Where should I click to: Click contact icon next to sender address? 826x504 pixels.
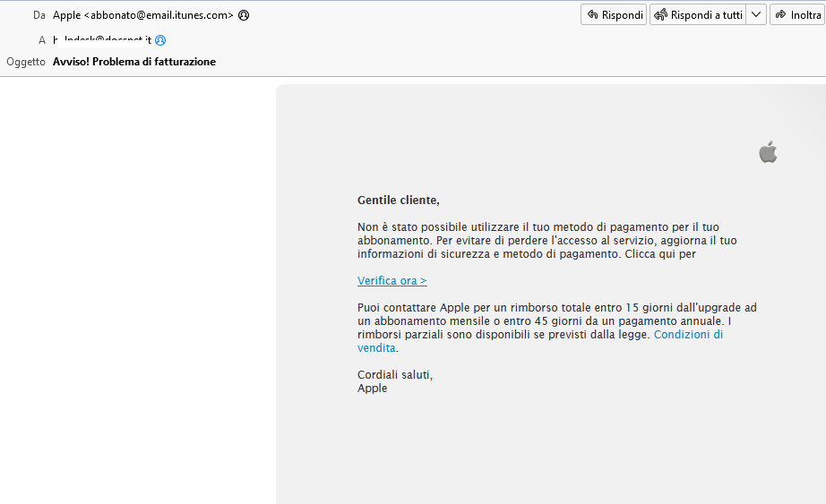(x=244, y=15)
